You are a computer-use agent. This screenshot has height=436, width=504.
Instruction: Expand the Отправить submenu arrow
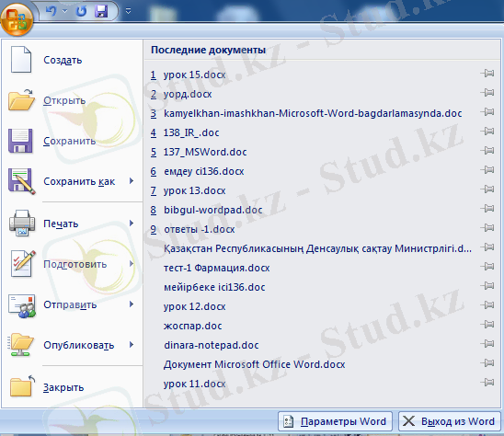[x=132, y=304]
